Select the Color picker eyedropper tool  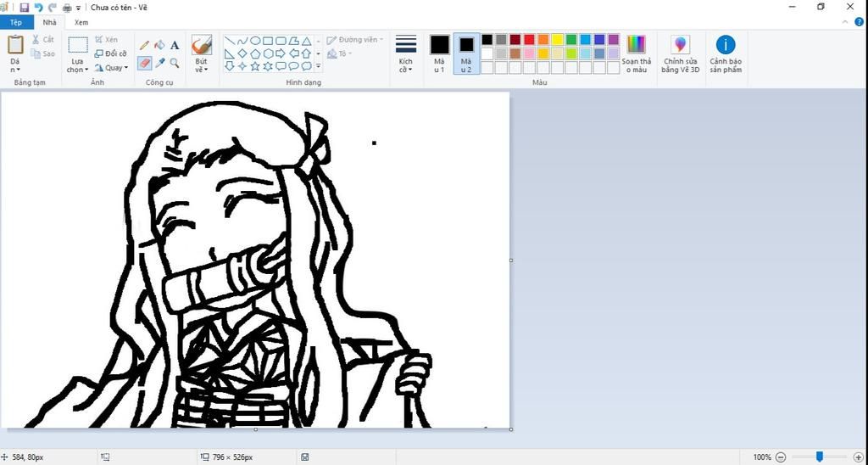point(160,63)
